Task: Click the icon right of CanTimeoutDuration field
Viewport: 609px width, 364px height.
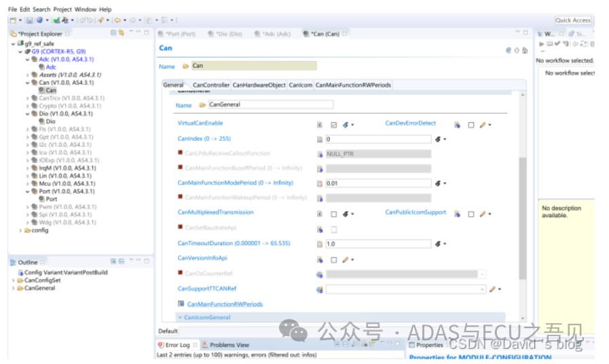Action: (438, 244)
